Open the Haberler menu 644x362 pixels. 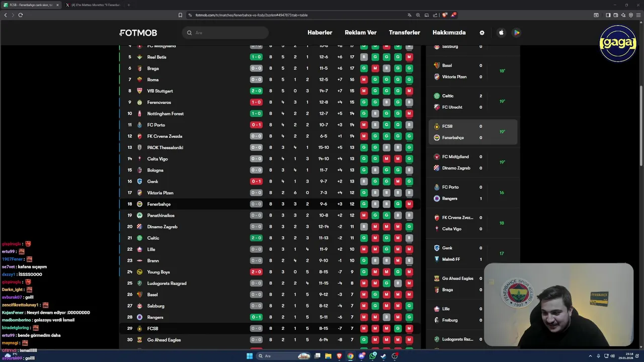(320, 33)
